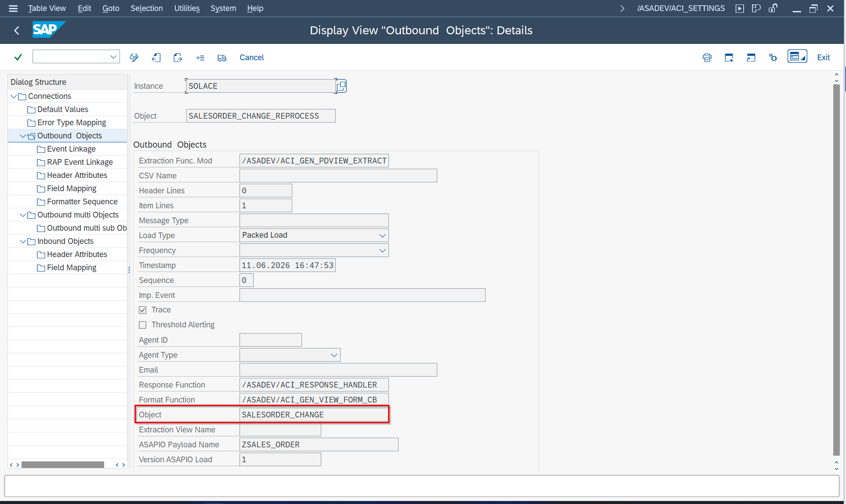Click the layout options icon beside Exit
Image resolution: width=846 pixels, height=504 pixels.
pos(797,57)
